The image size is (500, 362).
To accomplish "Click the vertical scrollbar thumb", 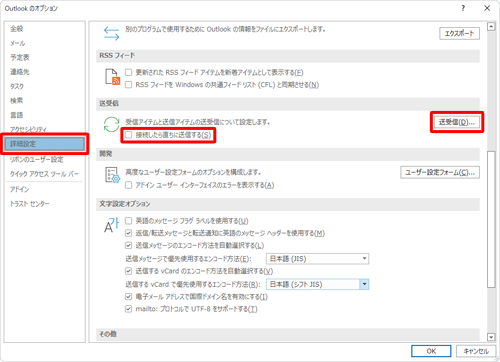I will (491, 219).
